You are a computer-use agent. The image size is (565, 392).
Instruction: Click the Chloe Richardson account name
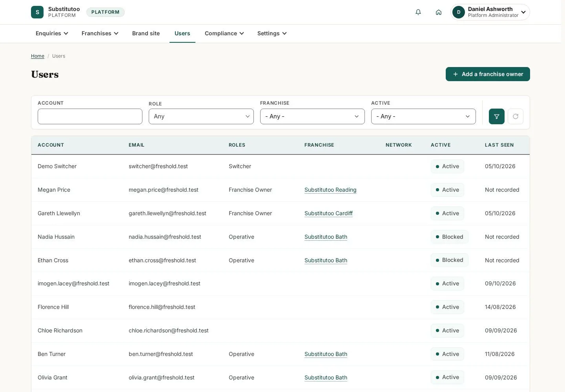coord(60,330)
